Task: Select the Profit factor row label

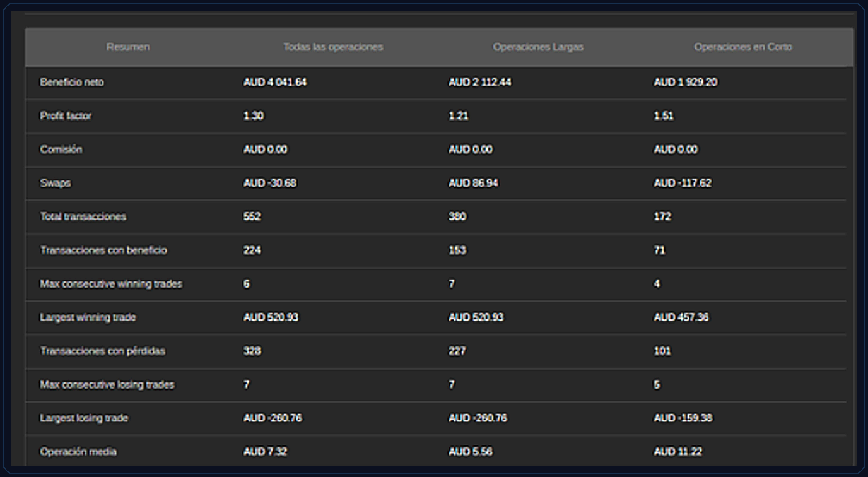Action: 66,116
